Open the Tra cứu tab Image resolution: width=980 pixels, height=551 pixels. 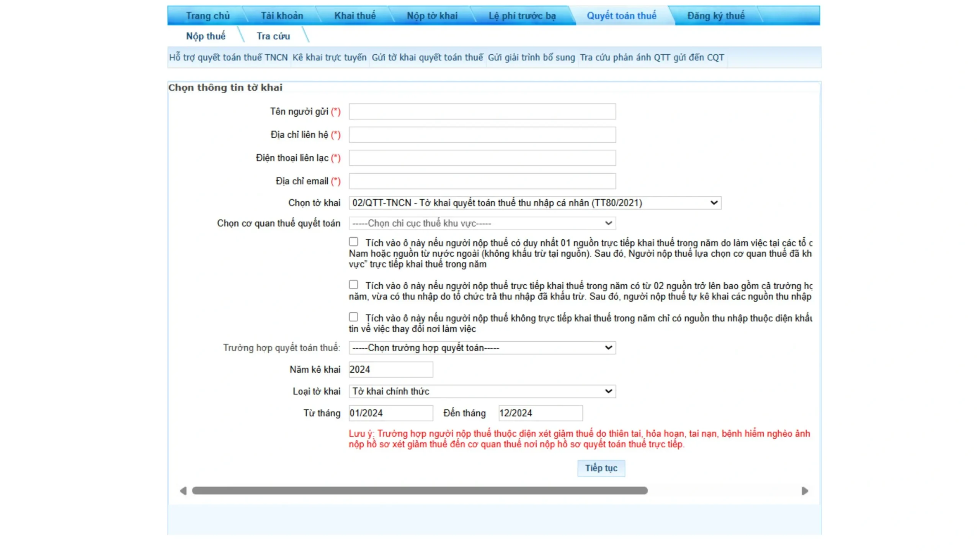pyautogui.click(x=273, y=36)
